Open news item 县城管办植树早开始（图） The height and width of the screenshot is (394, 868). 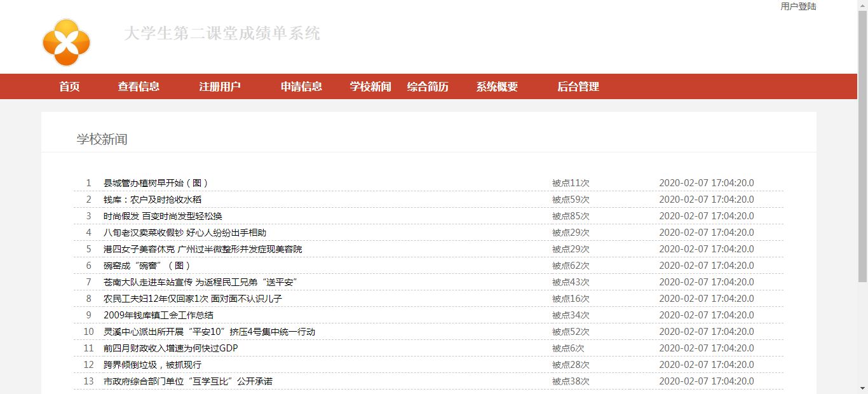(x=156, y=183)
